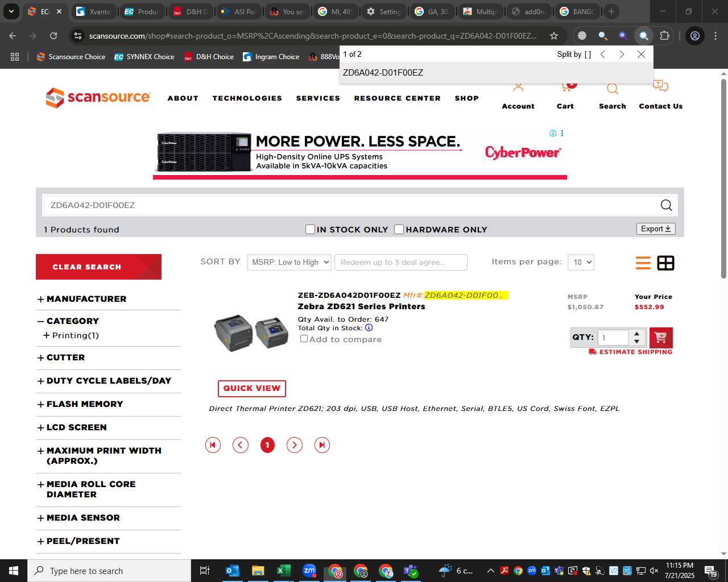The height and width of the screenshot is (582, 728).
Task: Go to last page of results
Action: click(x=322, y=445)
